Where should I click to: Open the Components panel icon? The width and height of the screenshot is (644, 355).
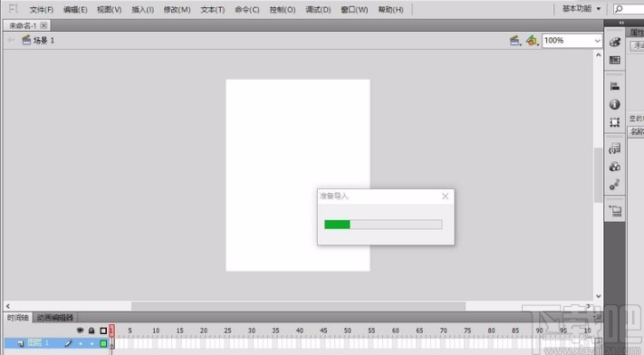point(615,167)
